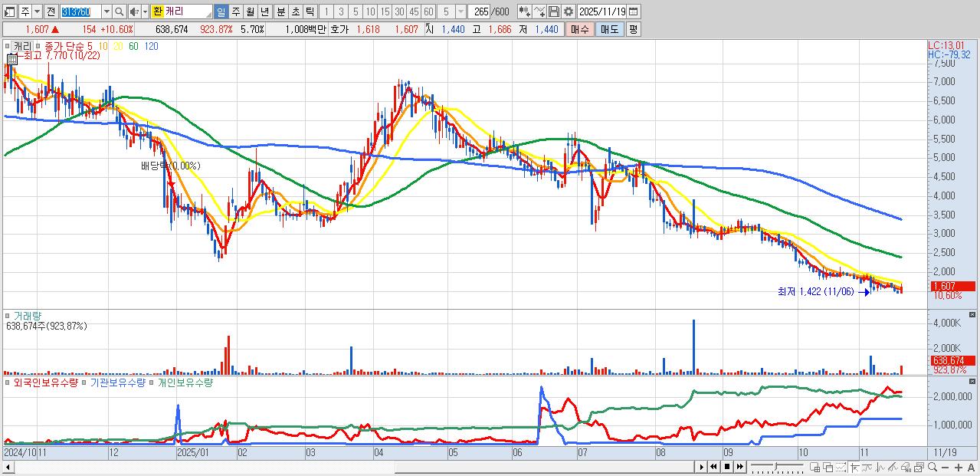Click the eraser icon in bottom toolbar
The height and width of the screenshot is (476, 980).
click(906, 467)
